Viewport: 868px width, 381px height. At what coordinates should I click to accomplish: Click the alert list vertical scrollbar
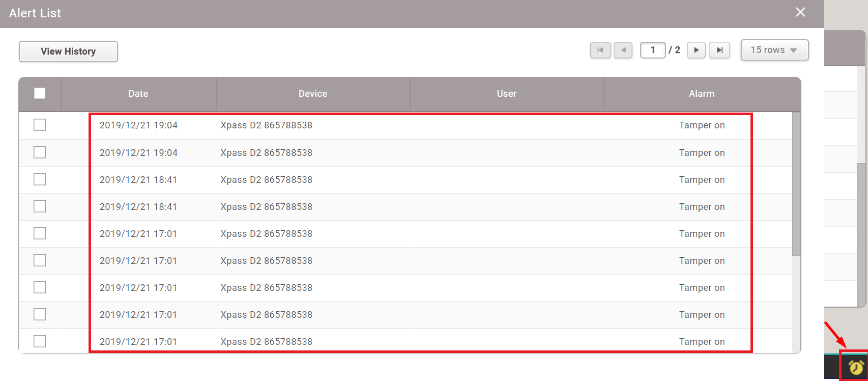pos(796,183)
